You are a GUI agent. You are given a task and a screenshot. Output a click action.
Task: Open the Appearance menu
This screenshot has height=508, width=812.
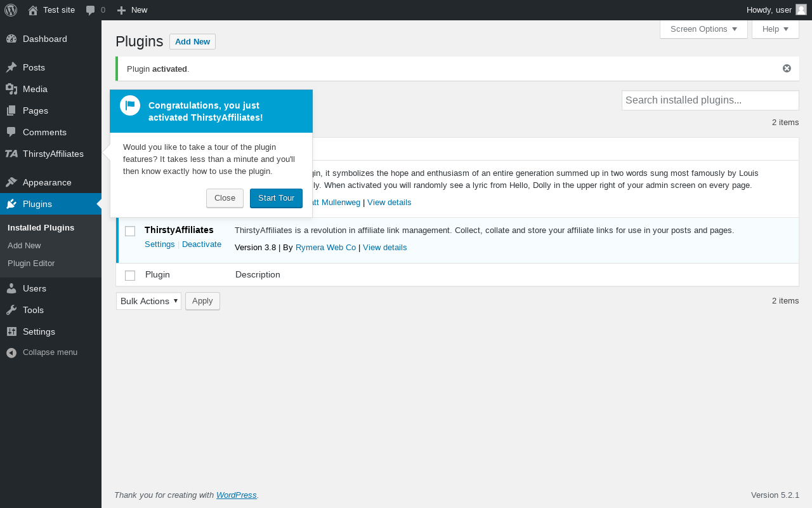tap(51, 182)
